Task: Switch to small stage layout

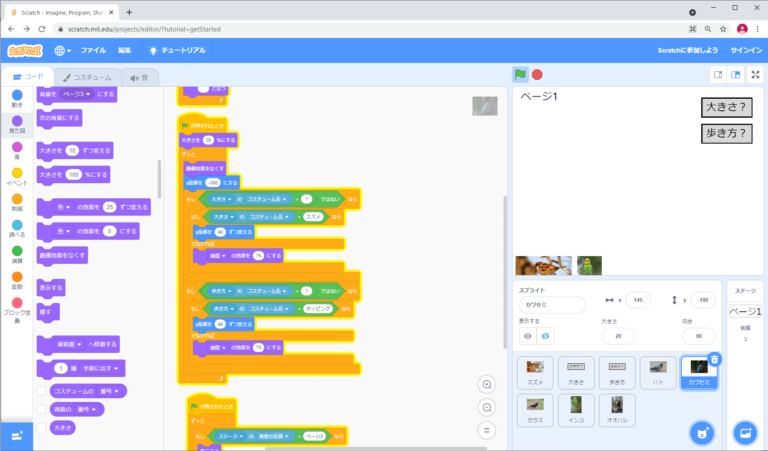Action: pos(717,75)
